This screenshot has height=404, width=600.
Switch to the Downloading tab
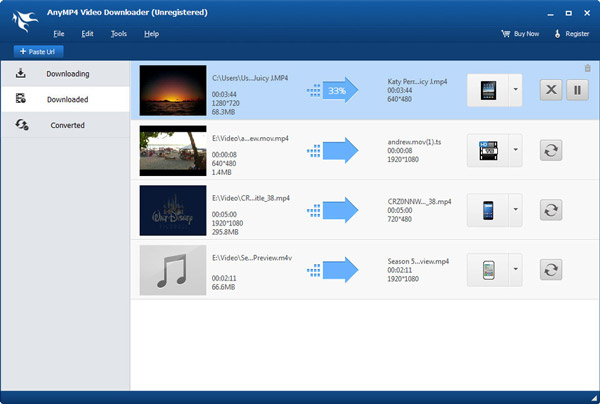[65, 73]
